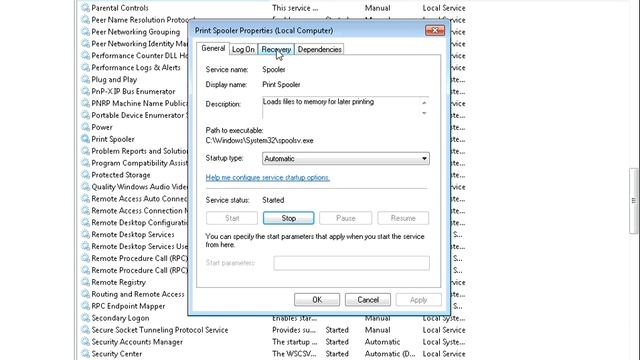This screenshot has width=640, height=360.
Task: Open the Recovery tab
Action: [x=276, y=49]
